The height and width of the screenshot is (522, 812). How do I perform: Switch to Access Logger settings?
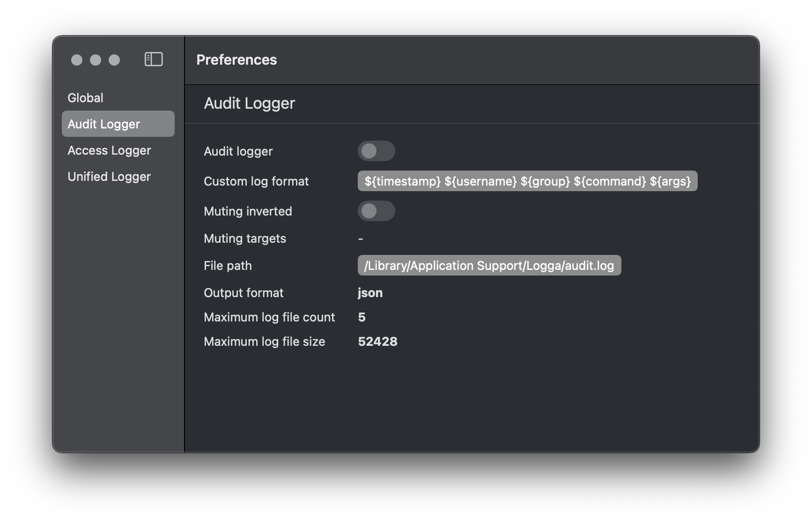click(x=109, y=150)
